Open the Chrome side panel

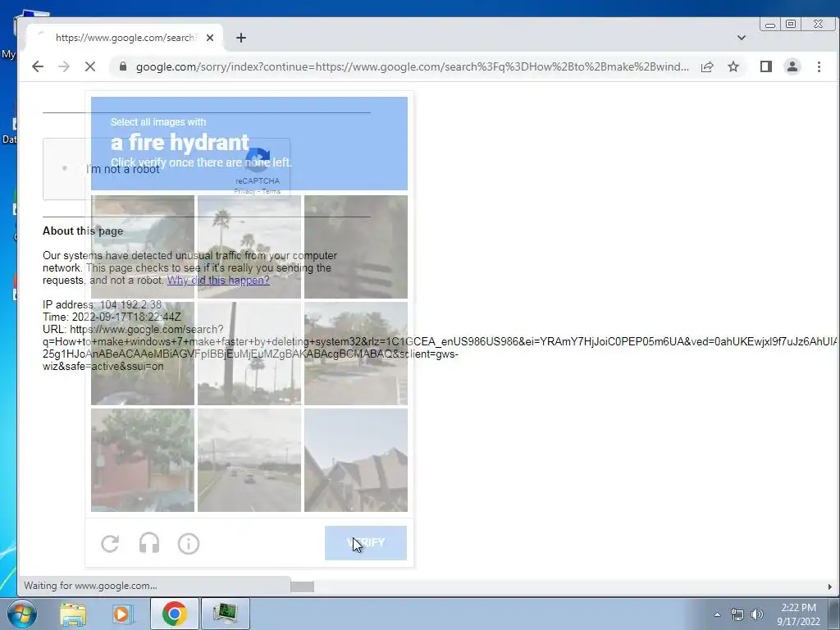[766, 66]
